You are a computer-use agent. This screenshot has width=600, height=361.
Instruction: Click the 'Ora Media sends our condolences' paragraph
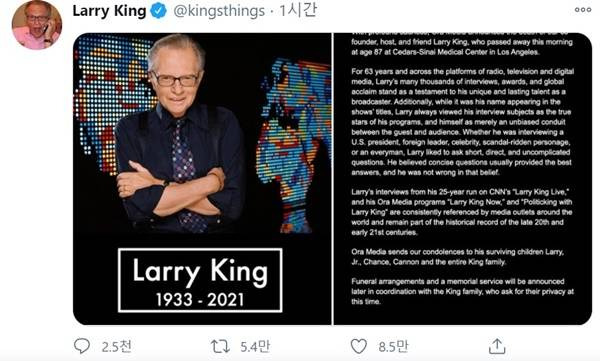(458, 257)
